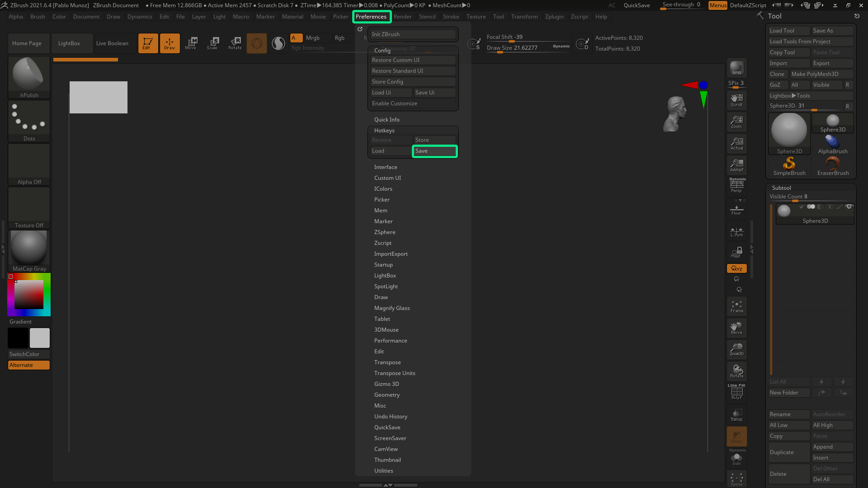Click the 3D Rotate view icon
This screenshot has height=488, width=868.
click(736, 371)
